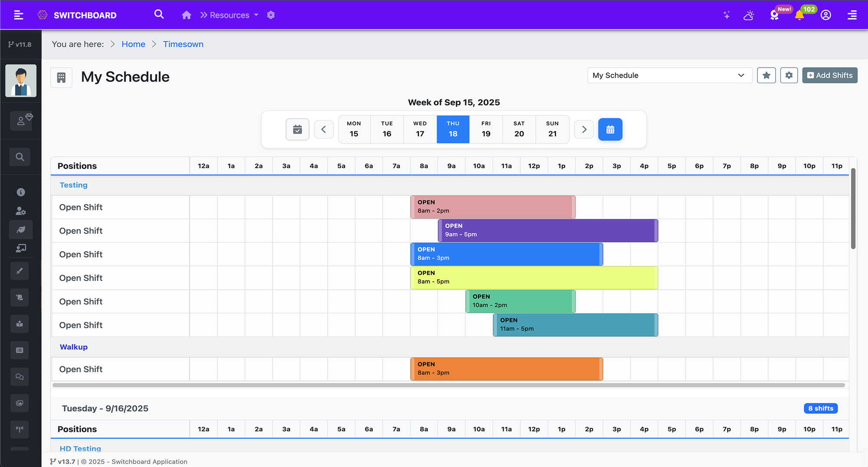Toggle the right side panel menu
This screenshot has width=868, height=467.
coord(852,15)
